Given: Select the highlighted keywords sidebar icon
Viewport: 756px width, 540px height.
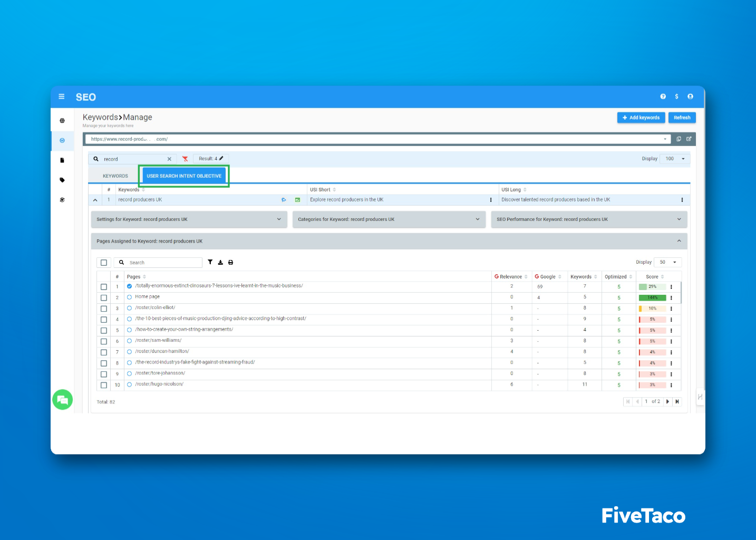Looking at the screenshot, I should [62, 140].
